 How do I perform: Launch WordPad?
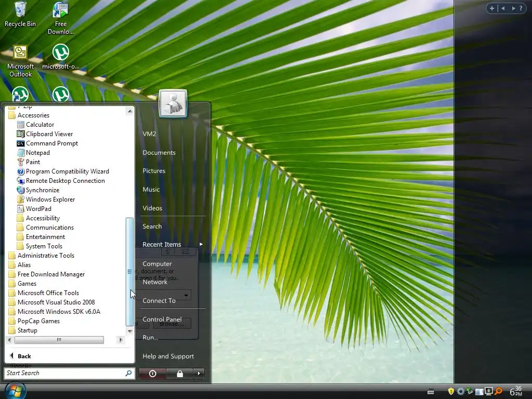(34, 209)
